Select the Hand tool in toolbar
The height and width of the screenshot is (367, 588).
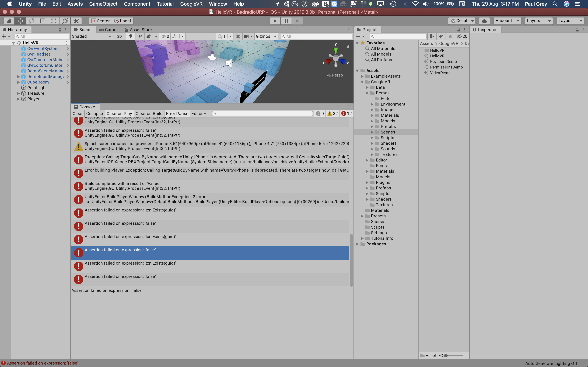(9, 21)
